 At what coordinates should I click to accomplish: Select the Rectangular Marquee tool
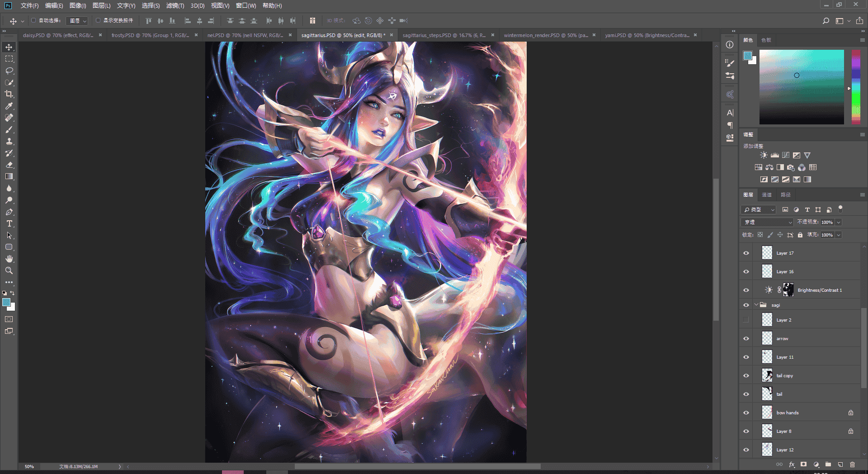pyautogui.click(x=9, y=59)
